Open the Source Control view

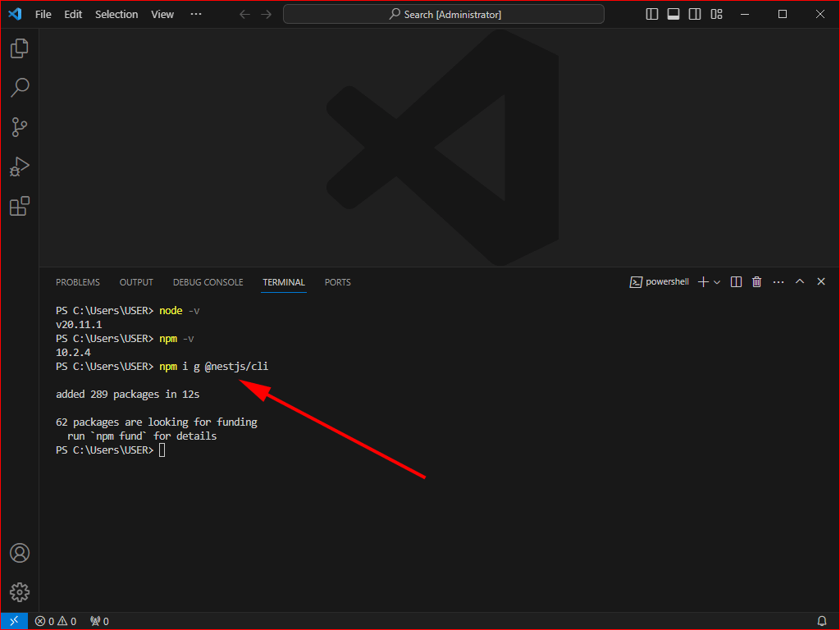tap(20, 127)
